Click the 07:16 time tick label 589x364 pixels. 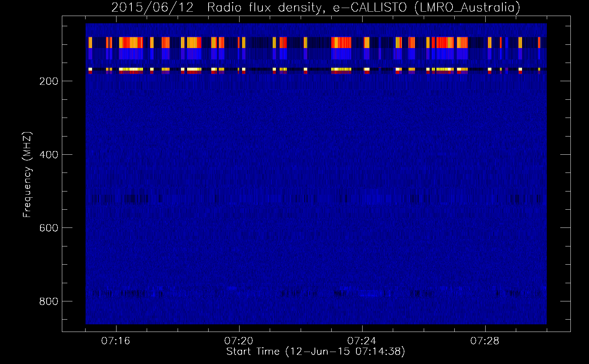point(116,341)
